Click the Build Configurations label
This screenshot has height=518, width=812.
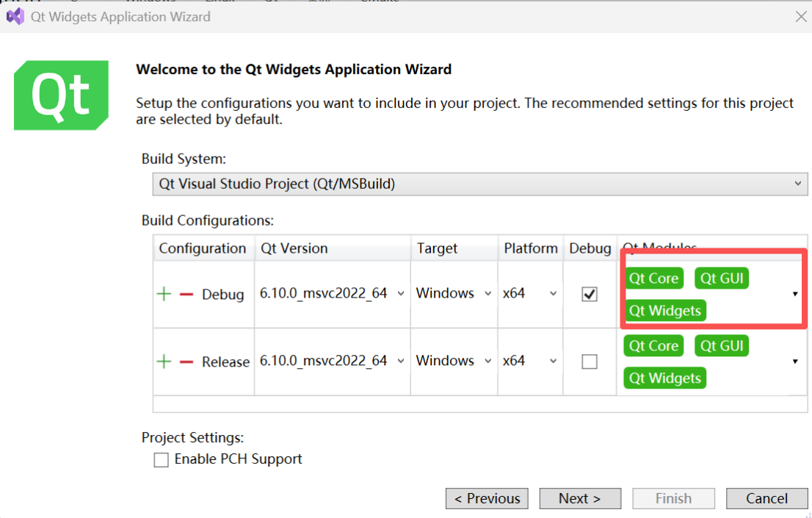208,221
